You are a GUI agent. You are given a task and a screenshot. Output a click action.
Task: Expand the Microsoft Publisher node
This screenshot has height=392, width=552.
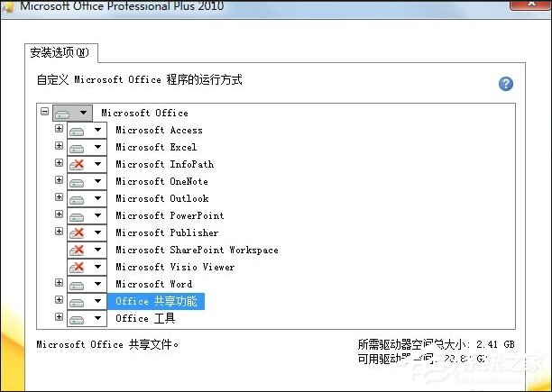[59, 232]
